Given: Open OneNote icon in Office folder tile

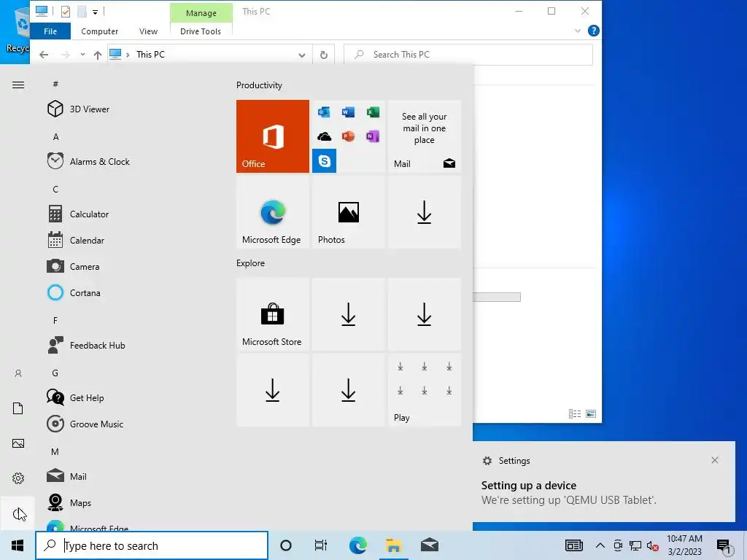Looking at the screenshot, I should click(x=373, y=136).
